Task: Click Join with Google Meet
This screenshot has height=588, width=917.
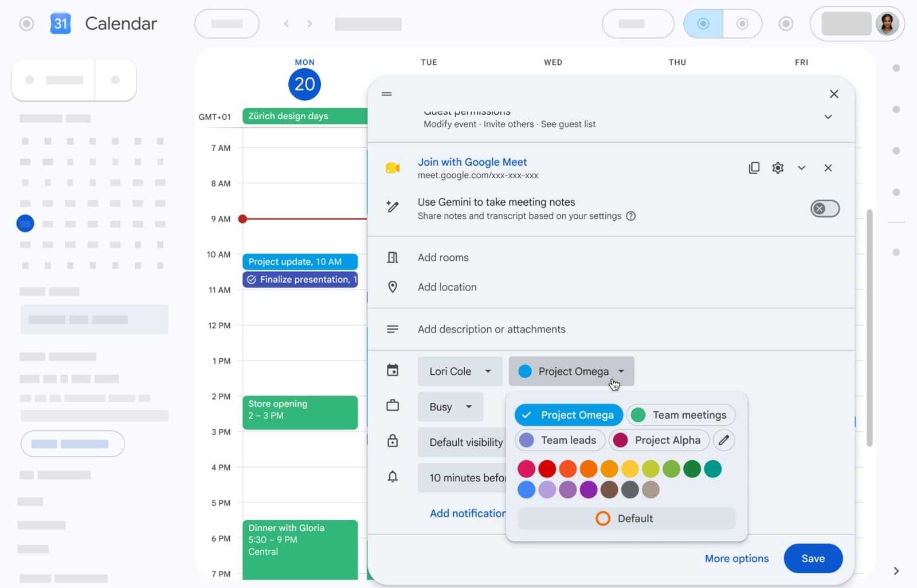Action: [472, 162]
